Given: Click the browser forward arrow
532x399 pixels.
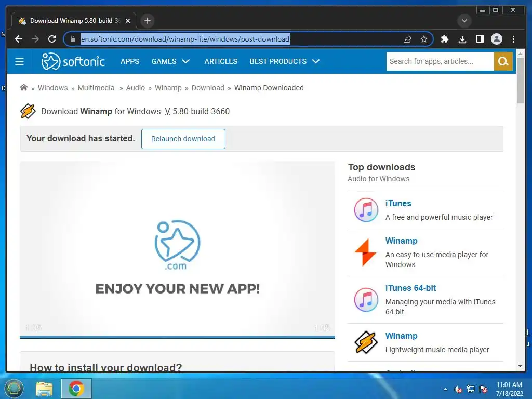Looking at the screenshot, I should pos(35,39).
